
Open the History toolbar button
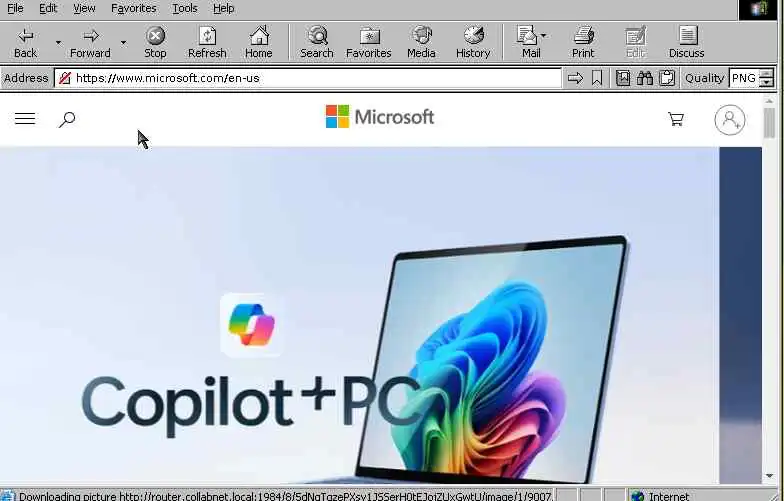click(473, 43)
